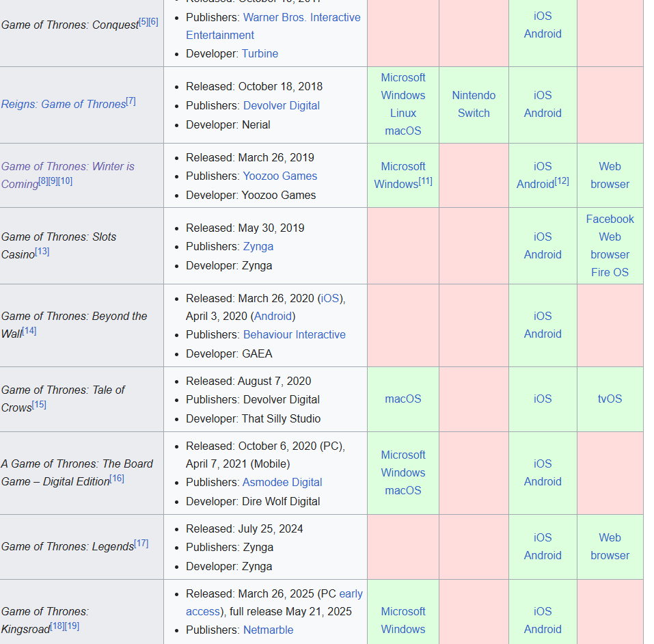Screen dimensions: 654x644
Task: Open the Fire OS platform link
Action: [610, 273]
